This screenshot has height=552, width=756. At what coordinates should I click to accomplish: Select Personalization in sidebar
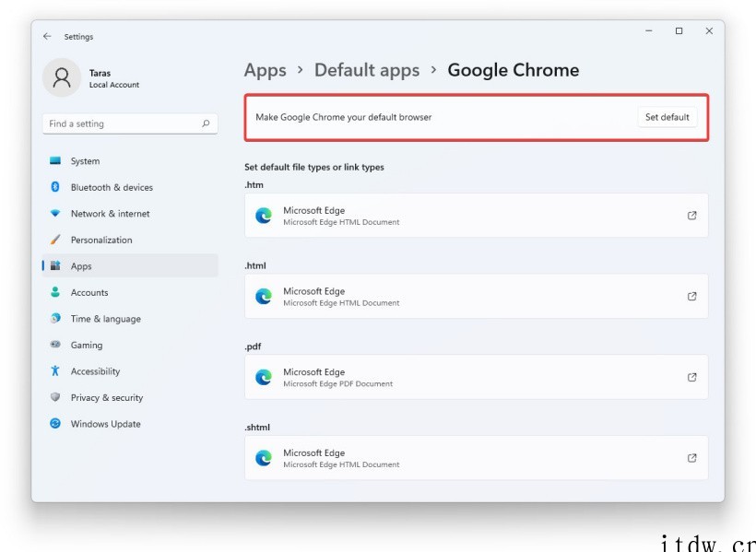click(x=130, y=240)
